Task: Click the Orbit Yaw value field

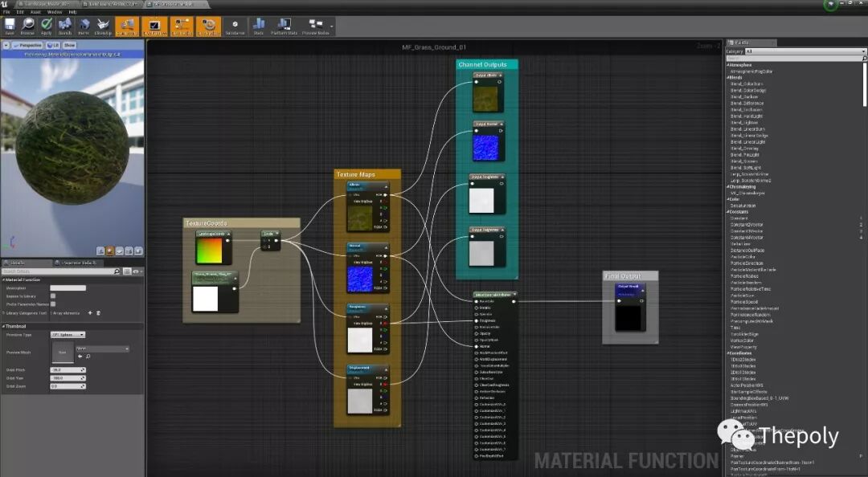Action: point(68,378)
